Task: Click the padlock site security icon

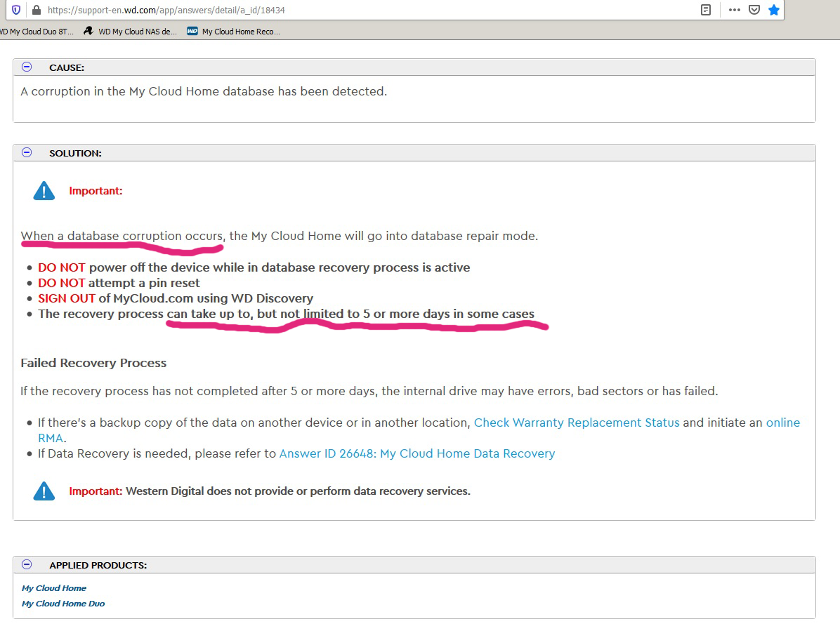Action: click(37, 10)
